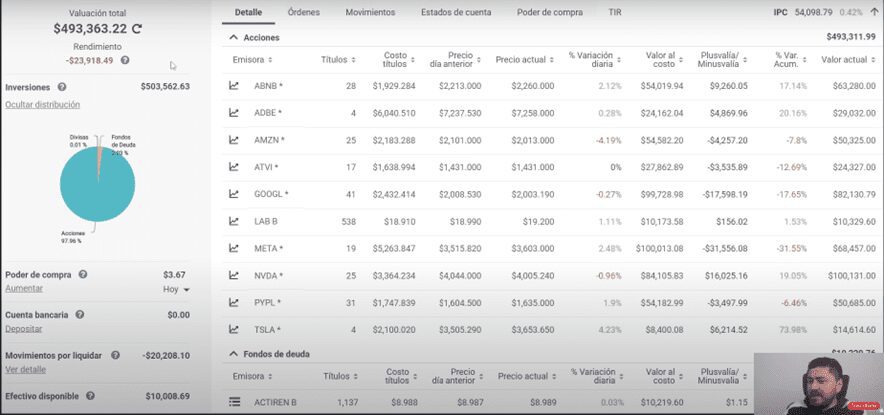Show help for Poder de compra
Viewport: 884px width, 415px height.
[83, 274]
